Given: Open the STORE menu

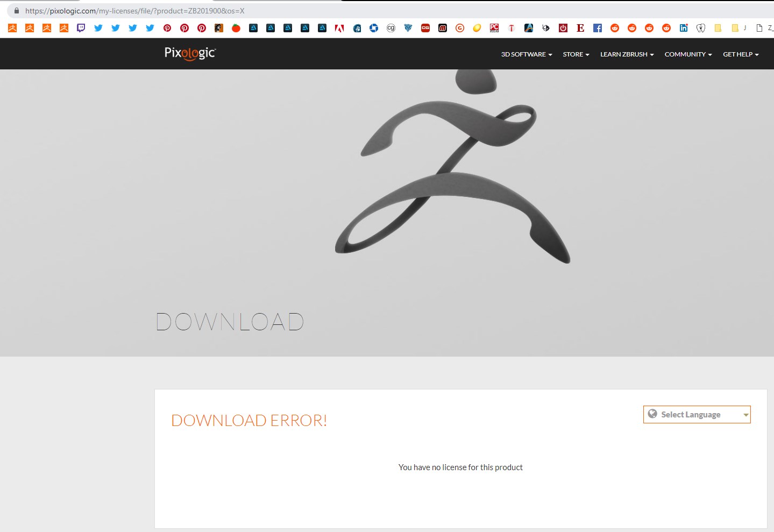Looking at the screenshot, I should [x=576, y=54].
